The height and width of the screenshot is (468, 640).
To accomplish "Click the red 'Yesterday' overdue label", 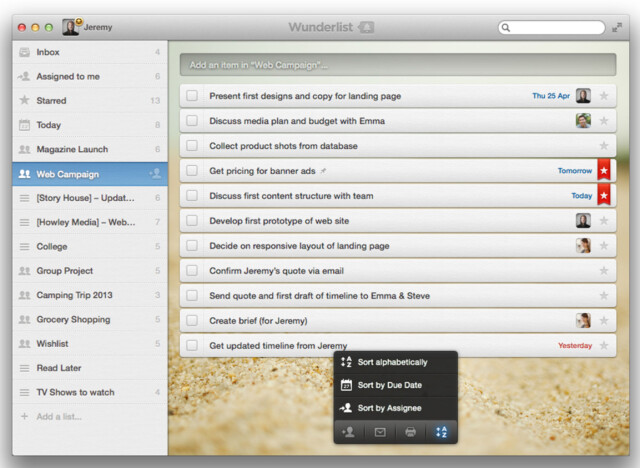I will point(575,346).
